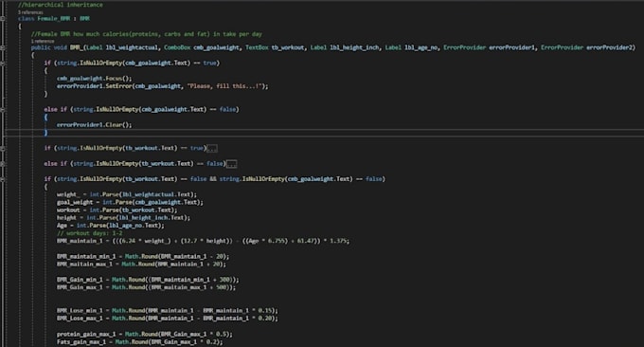
Task: Click the errorProvider1 parameter in signature
Action: 511,47
